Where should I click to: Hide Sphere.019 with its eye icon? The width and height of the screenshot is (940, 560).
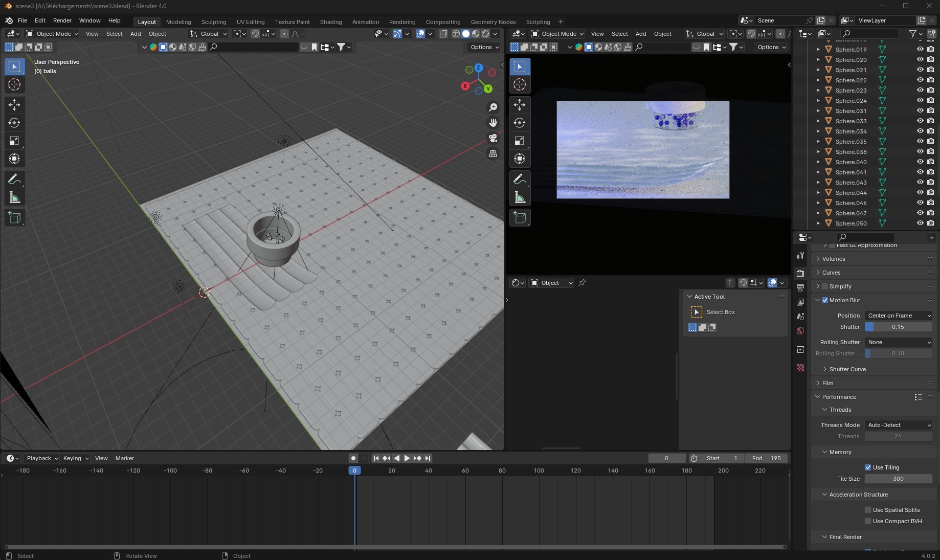pyautogui.click(x=920, y=50)
